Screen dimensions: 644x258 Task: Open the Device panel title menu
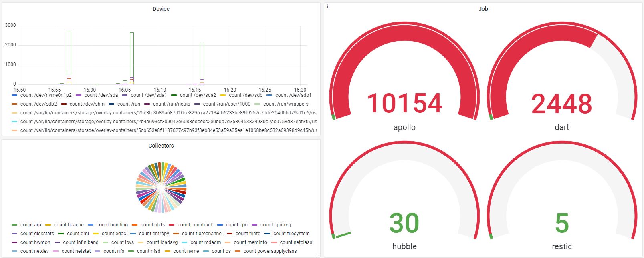(161, 9)
